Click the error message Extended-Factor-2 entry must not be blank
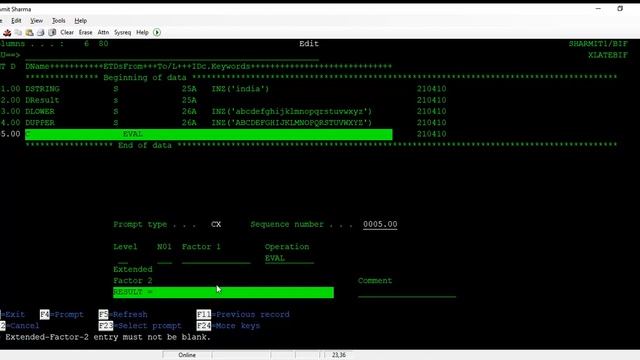Viewport: 640px width, 360px height. [108, 337]
